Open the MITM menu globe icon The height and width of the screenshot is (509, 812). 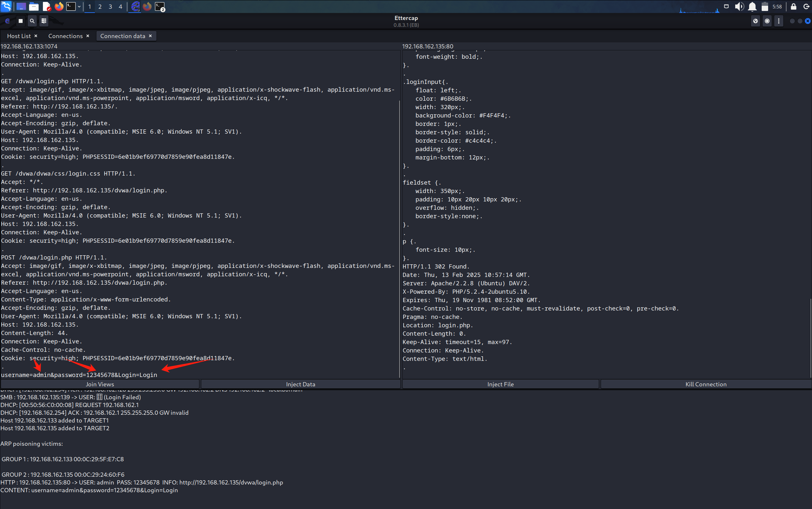coord(756,21)
